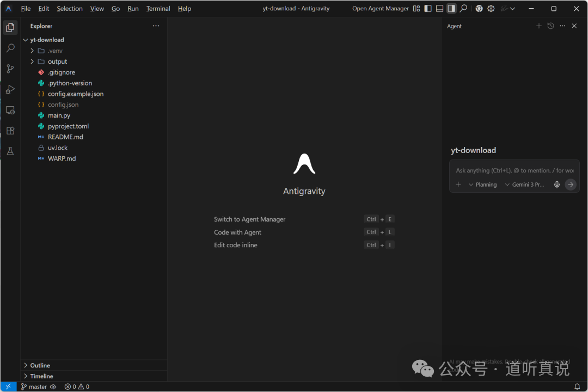Image resolution: width=588 pixels, height=392 pixels.
Task: Open Agent panel more options ellipsis
Action: point(562,26)
